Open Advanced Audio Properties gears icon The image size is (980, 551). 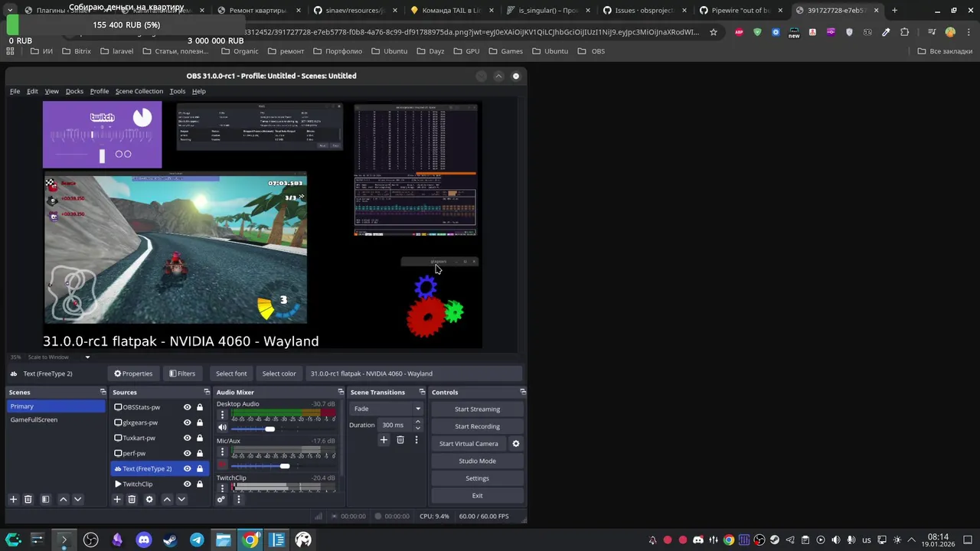point(221,499)
